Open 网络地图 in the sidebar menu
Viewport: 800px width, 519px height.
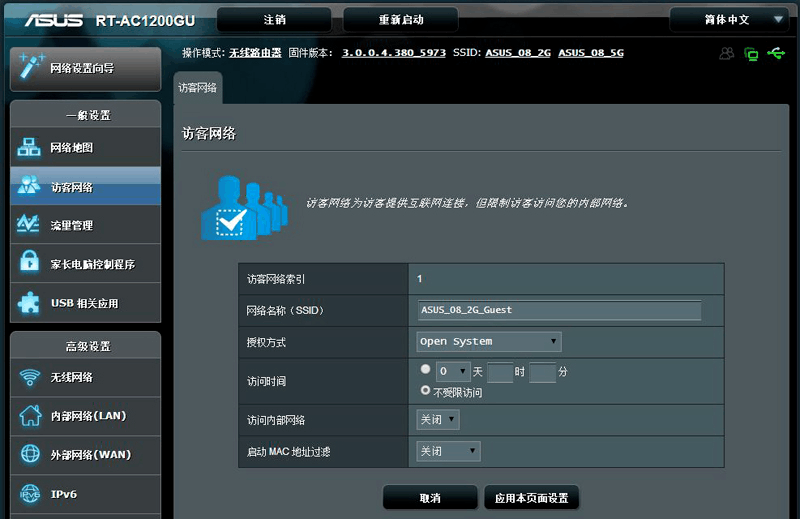pyautogui.click(x=86, y=147)
